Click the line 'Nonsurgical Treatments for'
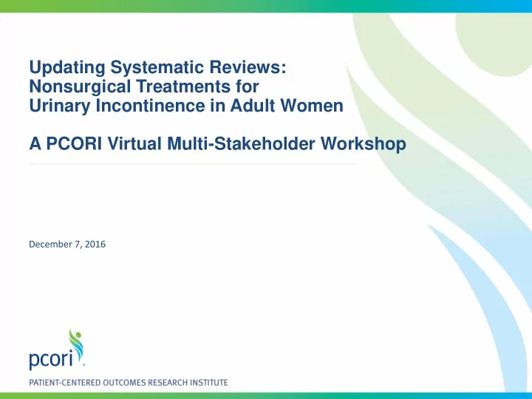 pyautogui.click(x=144, y=86)
